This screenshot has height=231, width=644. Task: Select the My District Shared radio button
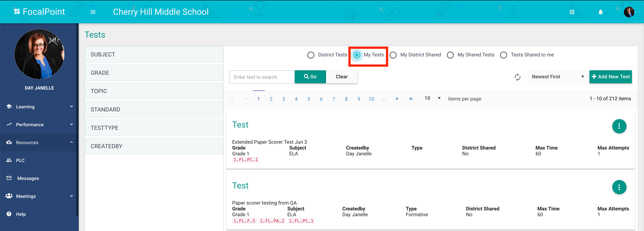pos(393,55)
